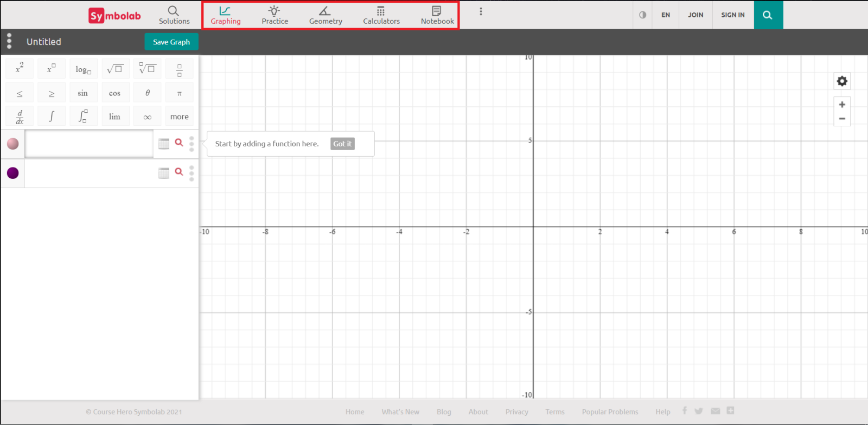
Task: Insert x to the power key
Action: pyautogui.click(x=52, y=69)
